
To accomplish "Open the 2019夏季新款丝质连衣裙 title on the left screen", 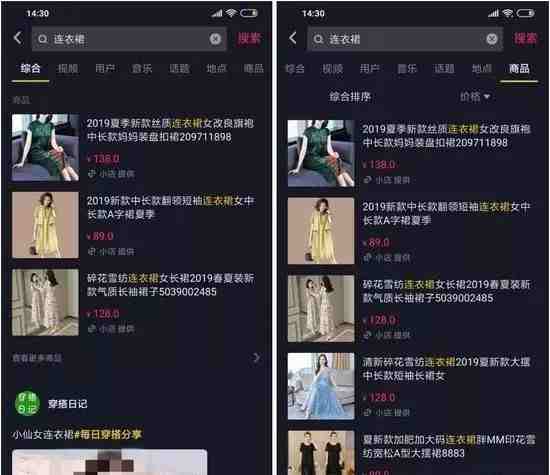I will point(170,130).
